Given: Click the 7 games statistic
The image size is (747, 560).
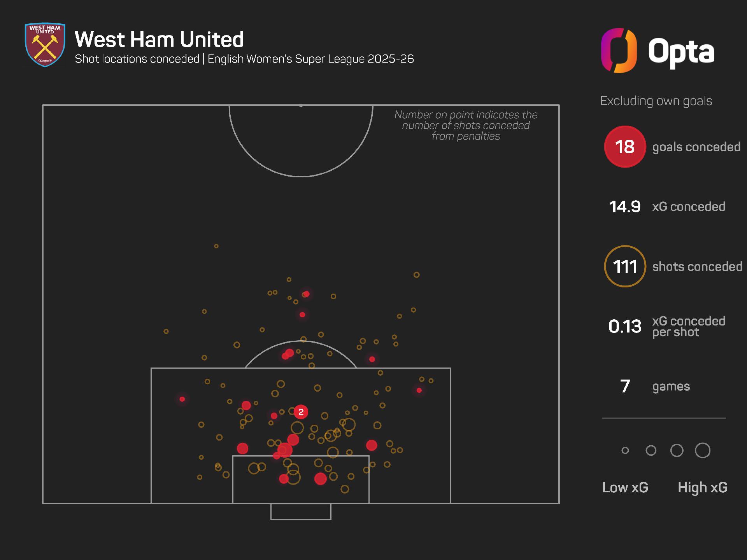Looking at the screenshot, I should [x=625, y=386].
